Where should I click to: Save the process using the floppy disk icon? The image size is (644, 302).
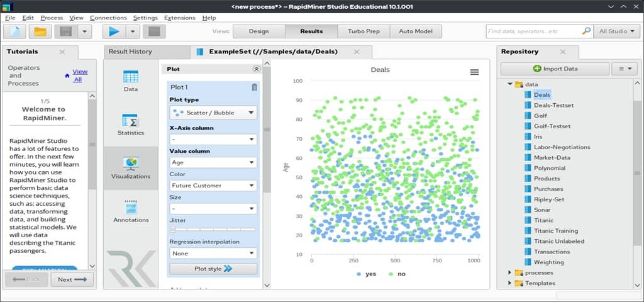[65, 31]
